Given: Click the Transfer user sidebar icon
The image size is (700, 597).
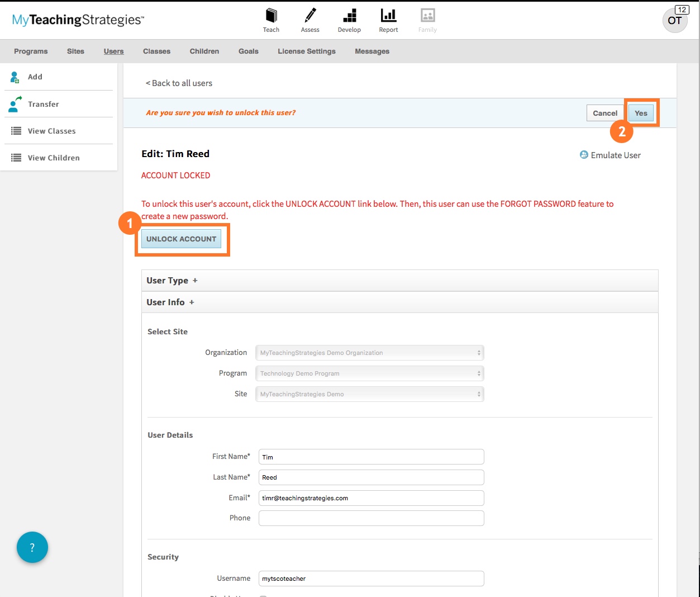Looking at the screenshot, I should coord(15,103).
